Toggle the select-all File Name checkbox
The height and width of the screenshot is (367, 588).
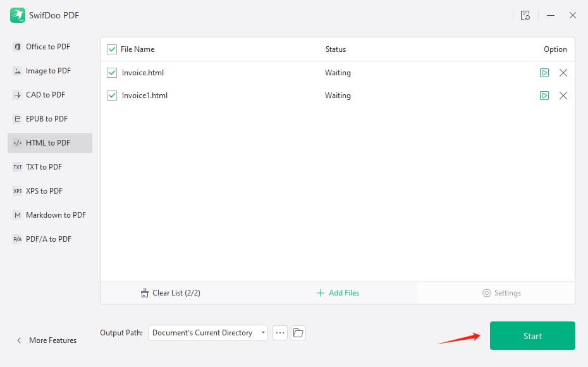point(112,49)
